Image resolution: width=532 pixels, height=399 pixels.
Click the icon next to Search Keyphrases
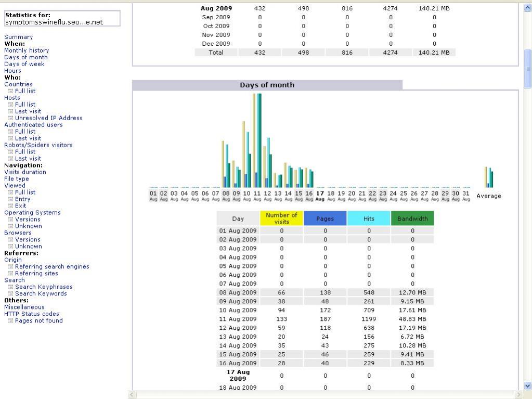[x=10, y=287]
